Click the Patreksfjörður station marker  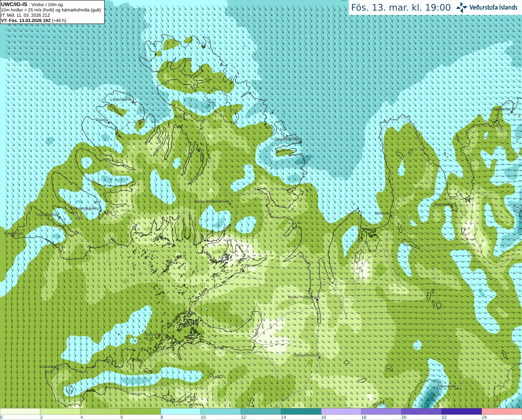click(60, 217)
